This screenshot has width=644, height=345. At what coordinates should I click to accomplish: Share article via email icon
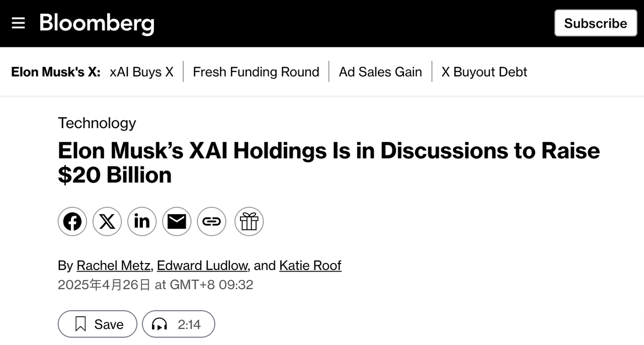pos(177,221)
